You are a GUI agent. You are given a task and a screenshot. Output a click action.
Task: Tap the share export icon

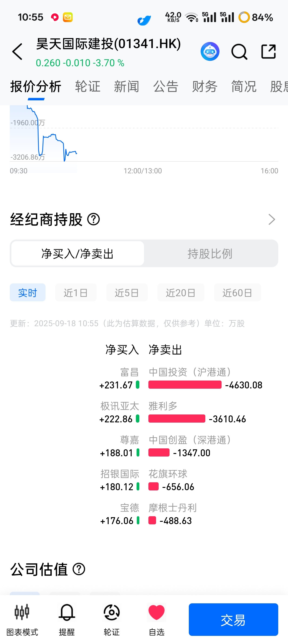(268, 52)
